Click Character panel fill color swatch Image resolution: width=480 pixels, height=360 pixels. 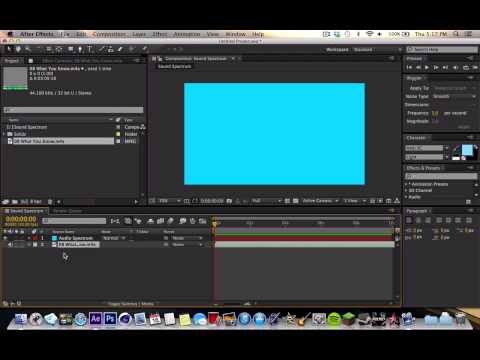coord(467,150)
